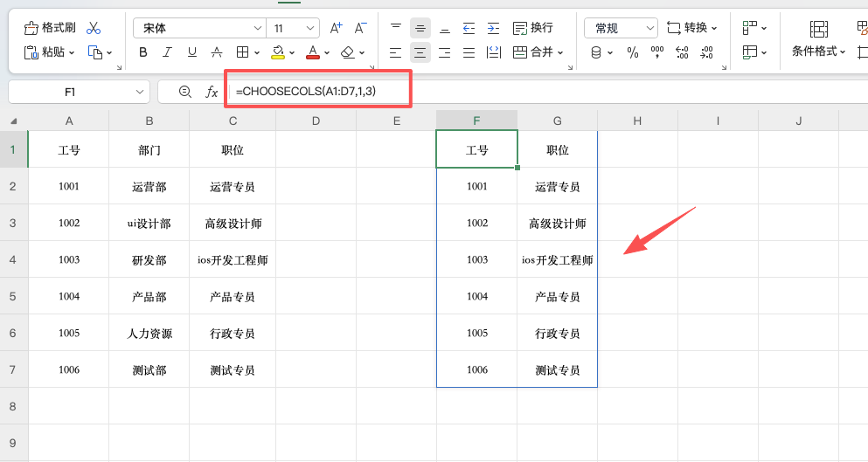Open alignment group dialog launcher
Screen dimensions: 868x462
pos(570,67)
